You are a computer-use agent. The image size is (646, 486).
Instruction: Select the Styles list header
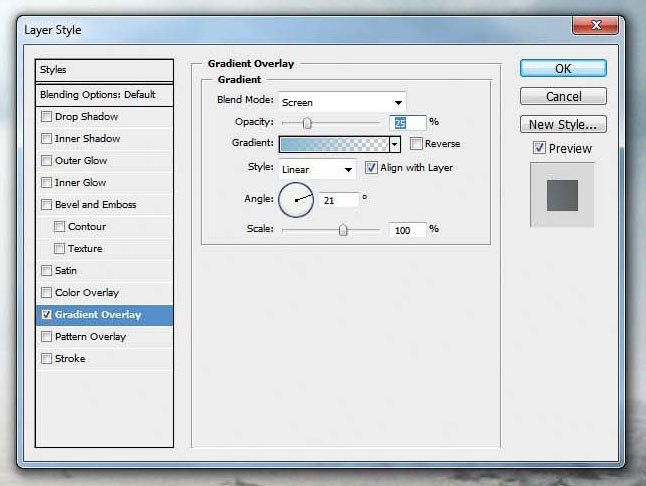(x=104, y=70)
